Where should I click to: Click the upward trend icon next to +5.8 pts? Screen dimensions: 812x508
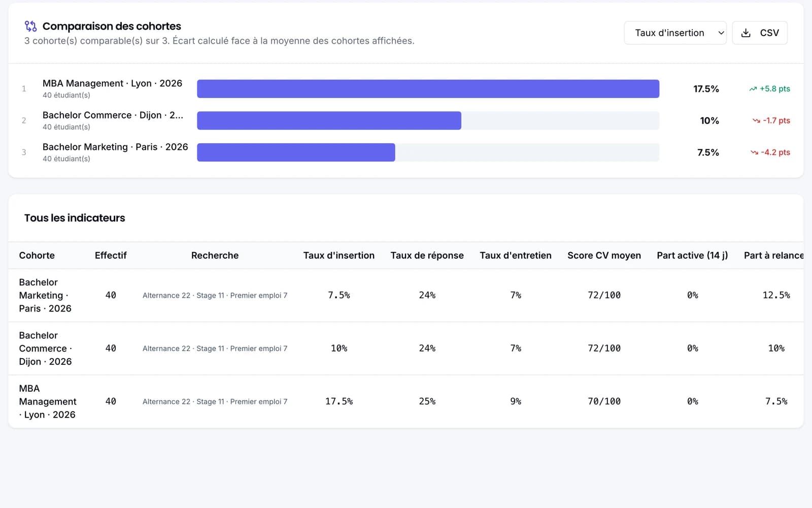pyautogui.click(x=753, y=89)
